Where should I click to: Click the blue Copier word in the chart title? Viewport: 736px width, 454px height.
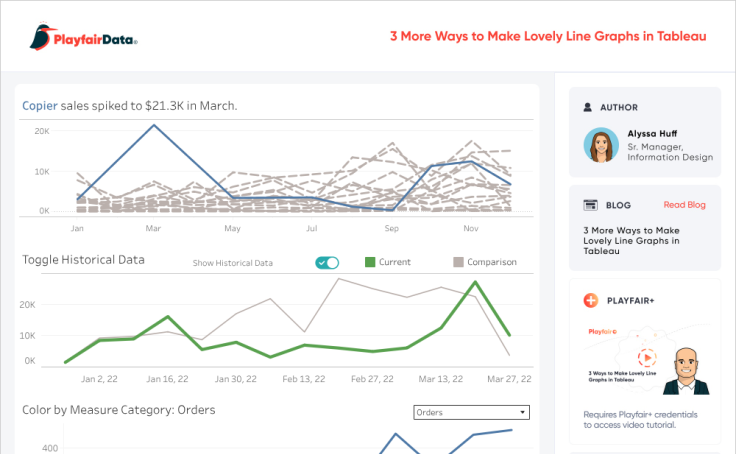click(x=40, y=105)
